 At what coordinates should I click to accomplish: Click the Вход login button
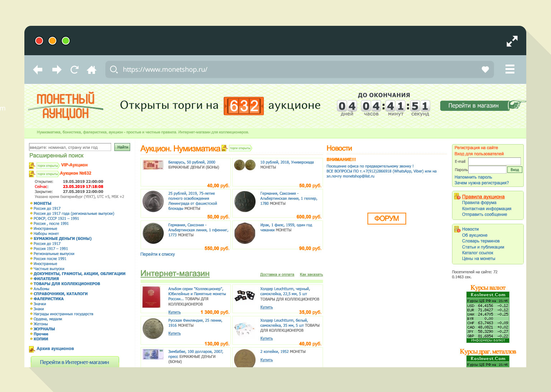(515, 170)
